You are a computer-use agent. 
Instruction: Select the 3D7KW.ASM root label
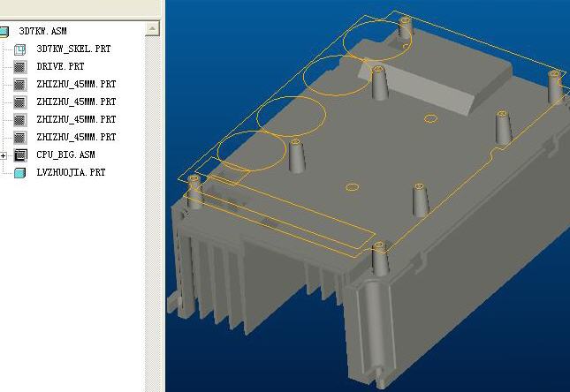click(43, 31)
